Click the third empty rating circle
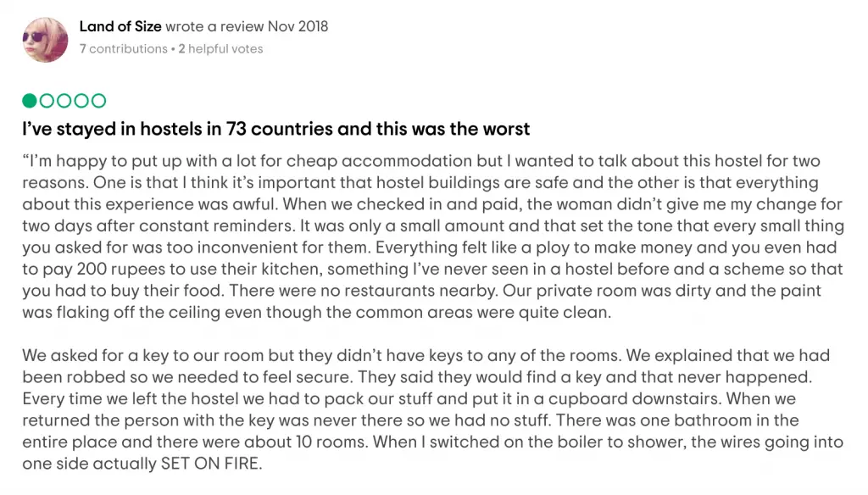The image size is (868, 495). coord(64,101)
